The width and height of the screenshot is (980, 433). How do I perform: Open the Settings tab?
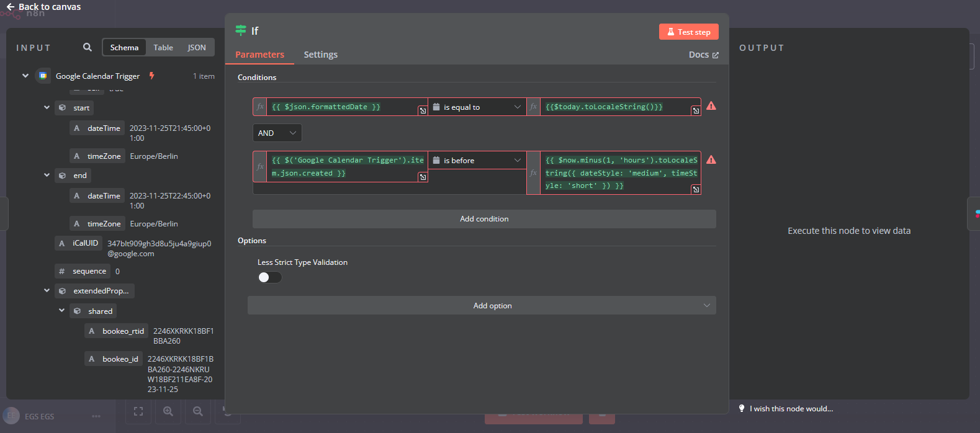click(x=321, y=55)
